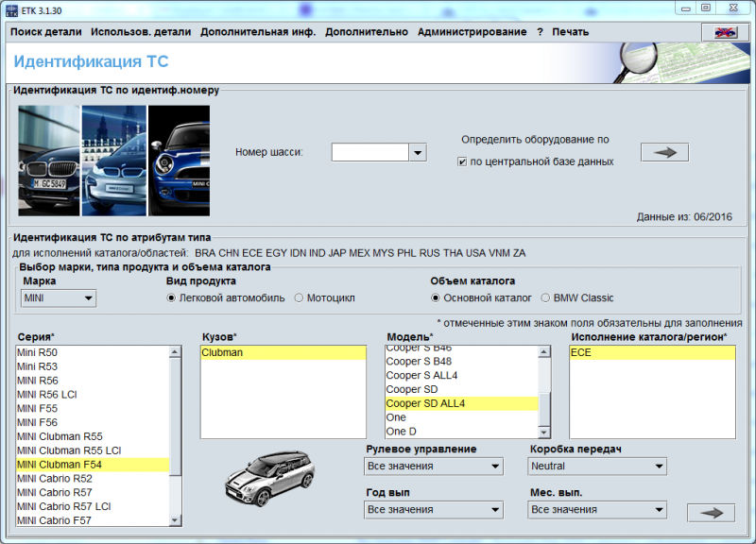Select ECE in catalog region list

point(652,352)
